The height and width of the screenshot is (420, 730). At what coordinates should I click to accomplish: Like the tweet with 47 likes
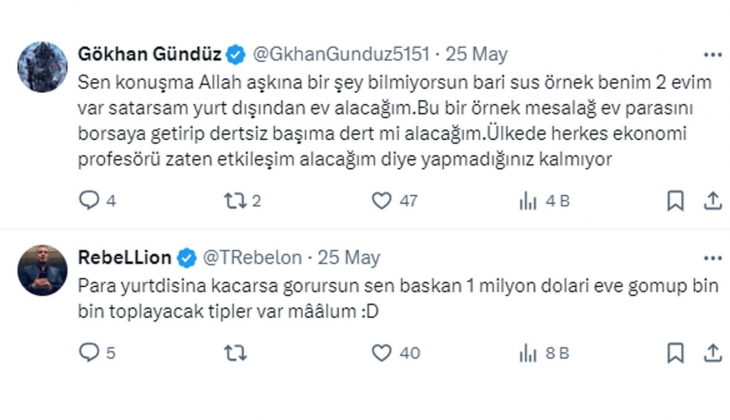click(381, 201)
